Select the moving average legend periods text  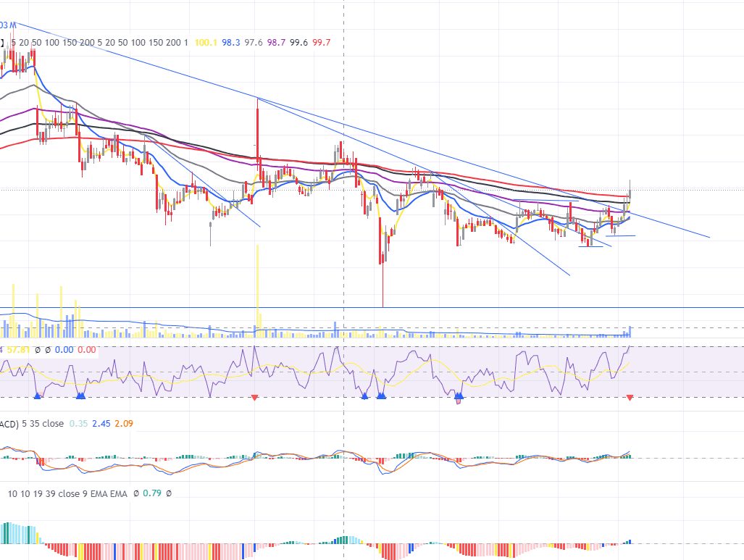point(100,43)
